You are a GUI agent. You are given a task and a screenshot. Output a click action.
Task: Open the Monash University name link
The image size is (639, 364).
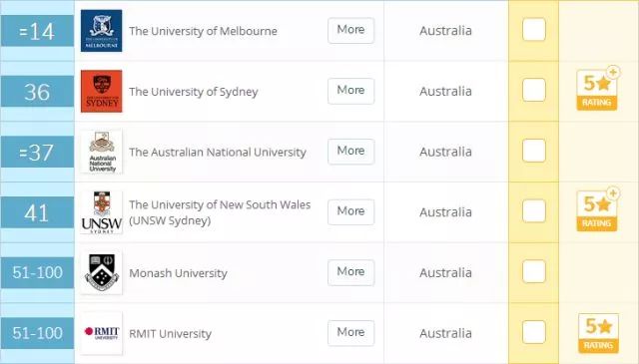178,273
